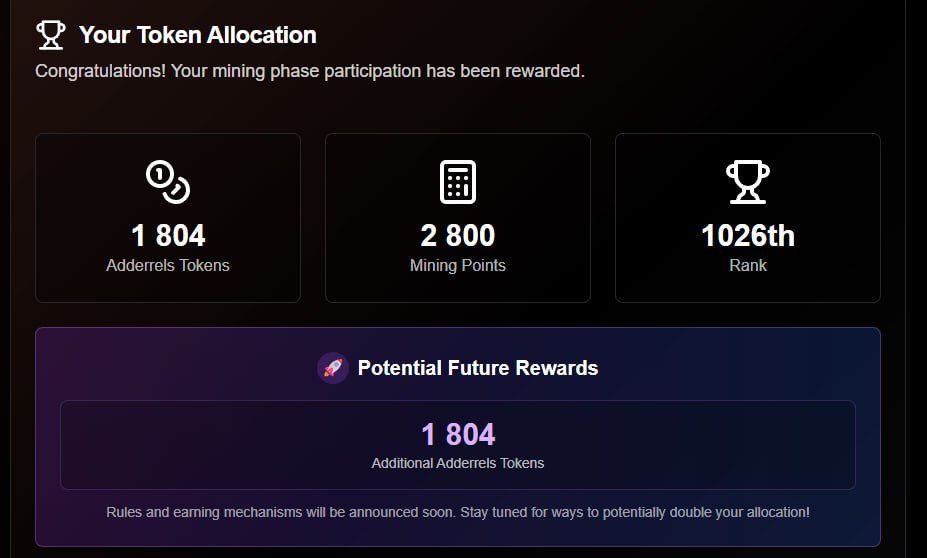Click the 1 804 Adderrels Tokens value
This screenshot has width=927, height=558.
pos(168,235)
